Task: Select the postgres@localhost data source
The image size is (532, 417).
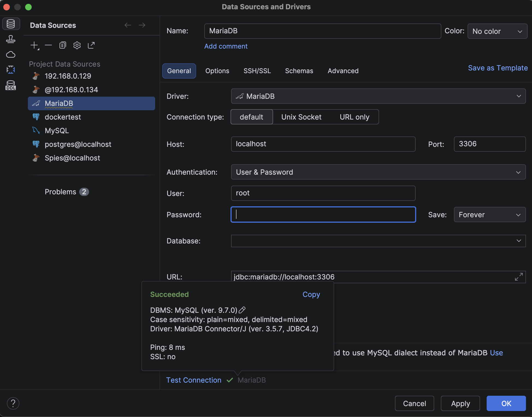Action: coord(91,144)
